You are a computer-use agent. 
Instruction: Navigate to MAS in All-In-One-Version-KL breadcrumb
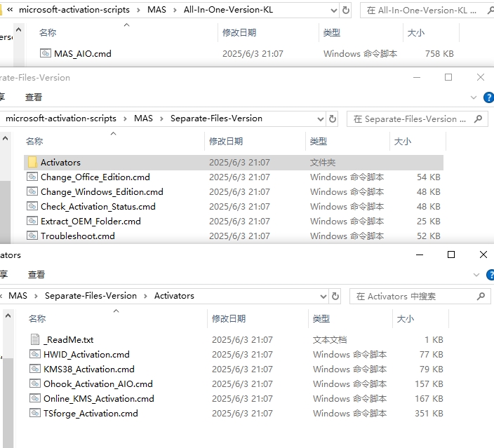[156, 10]
